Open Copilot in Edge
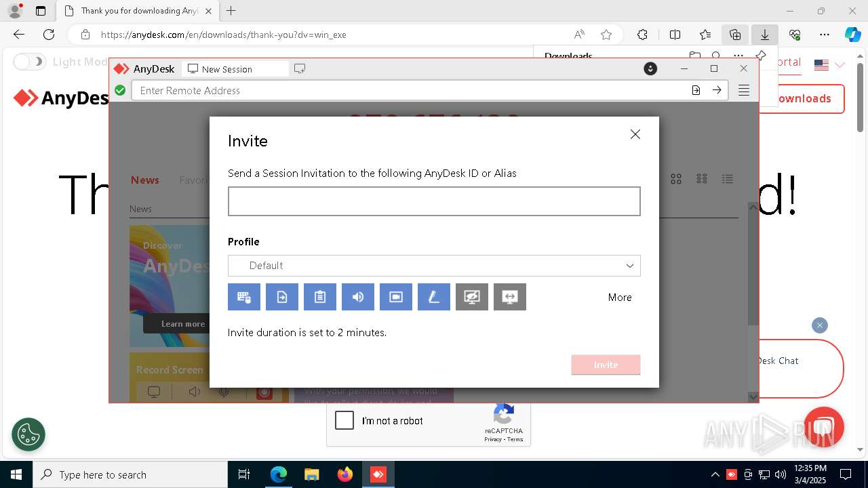The width and height of the screenshot is (868, 488). (853, 35)
